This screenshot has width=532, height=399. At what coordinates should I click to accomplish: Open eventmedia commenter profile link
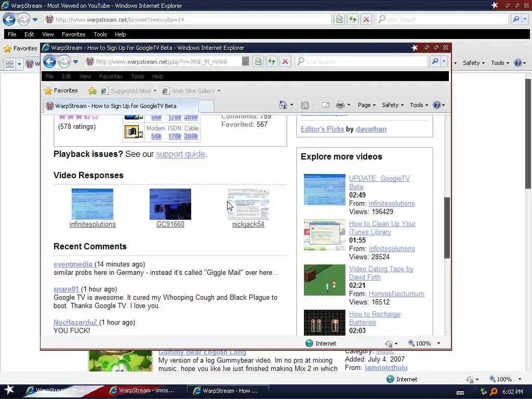coord(73,264)
